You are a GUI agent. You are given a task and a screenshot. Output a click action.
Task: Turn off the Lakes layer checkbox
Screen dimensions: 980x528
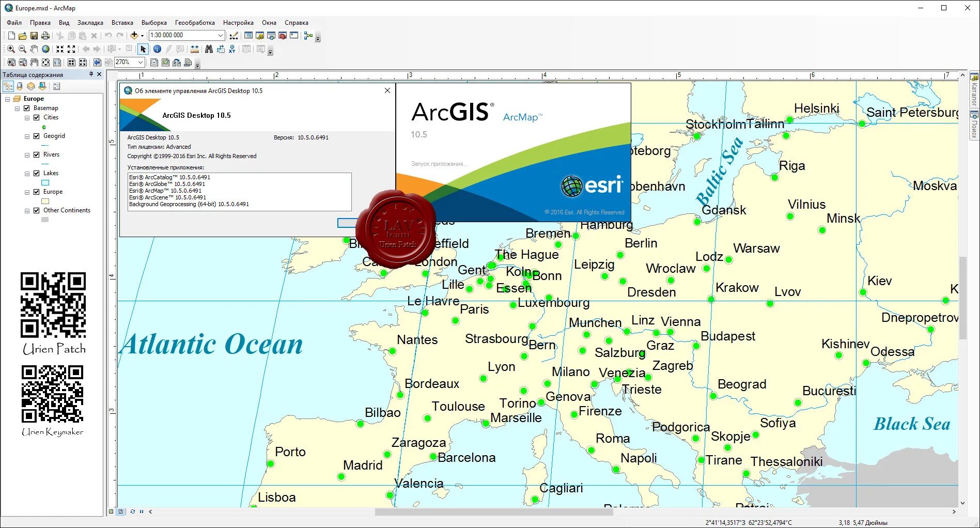(x=37, y=174)
